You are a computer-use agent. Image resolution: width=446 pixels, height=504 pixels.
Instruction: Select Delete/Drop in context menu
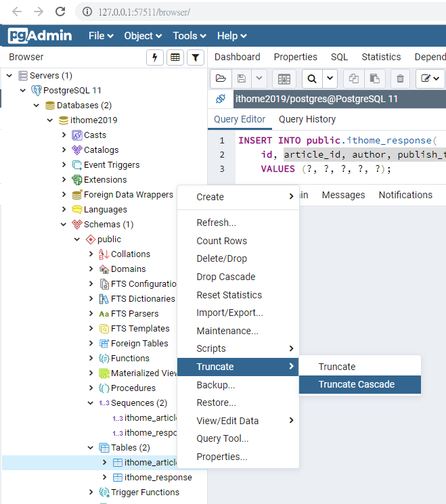(x=238, y=258)
